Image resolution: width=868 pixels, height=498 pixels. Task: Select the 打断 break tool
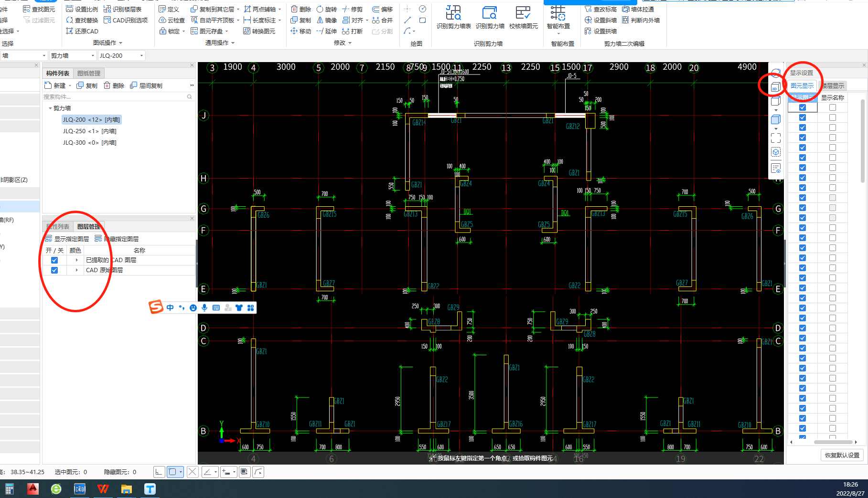coord(352,31)
